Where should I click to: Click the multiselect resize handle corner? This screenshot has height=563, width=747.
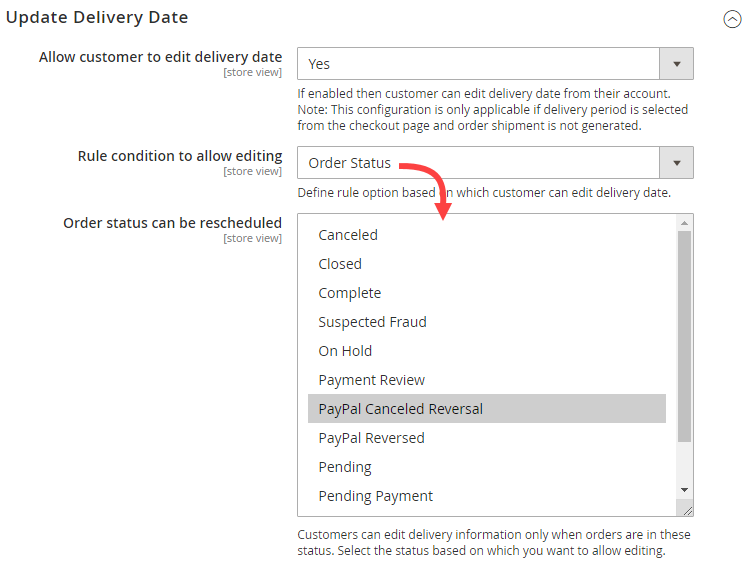687,510
